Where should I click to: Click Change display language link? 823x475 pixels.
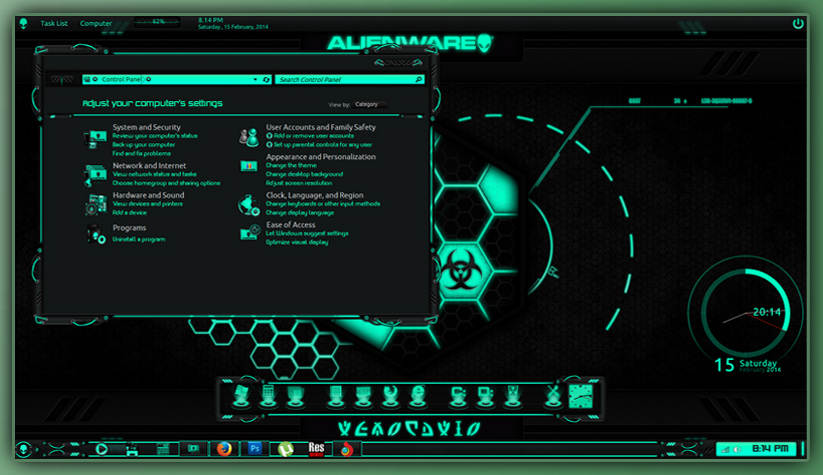point(300,213)
